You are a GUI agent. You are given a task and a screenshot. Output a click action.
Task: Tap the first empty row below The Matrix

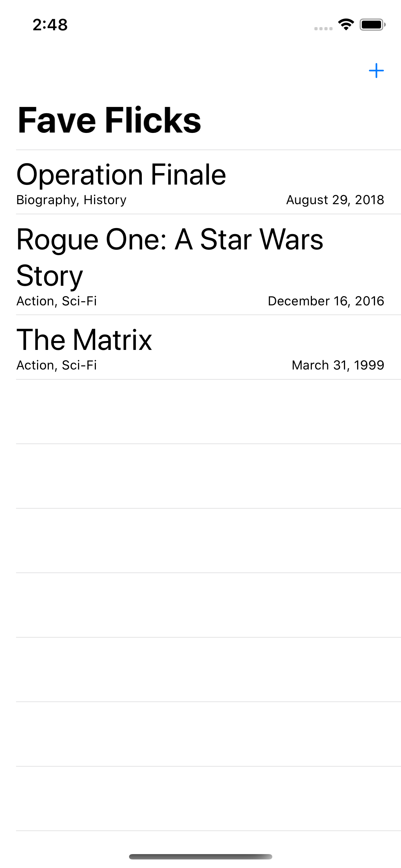pyautogui.click(x=208, y=412)
